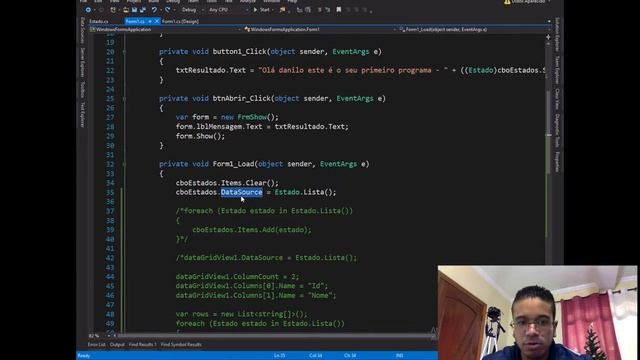Click form.lblMensagem.Text on line 28
This screenshot has width=640, height=360.
pos(219,127)
